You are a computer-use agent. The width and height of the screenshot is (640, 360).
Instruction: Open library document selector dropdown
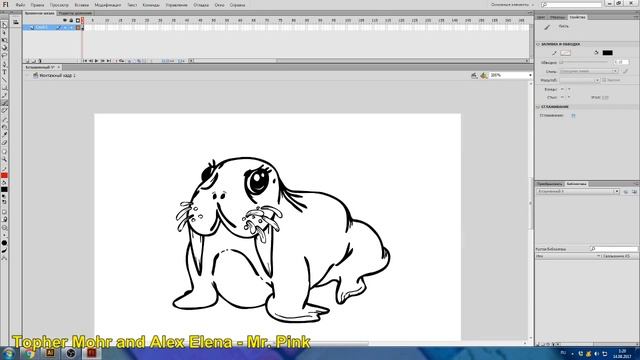[x=578, y=191]
